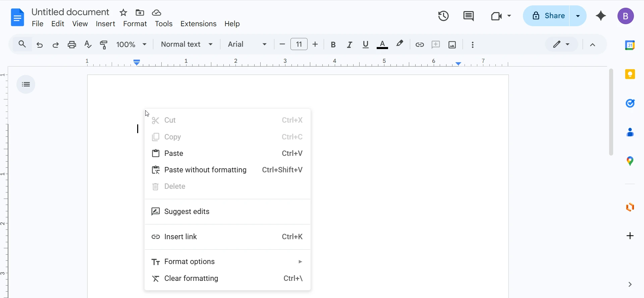Expand the Normal text style dropdown
The width and height of the screenshot is (644, 298).
(187, 44)
